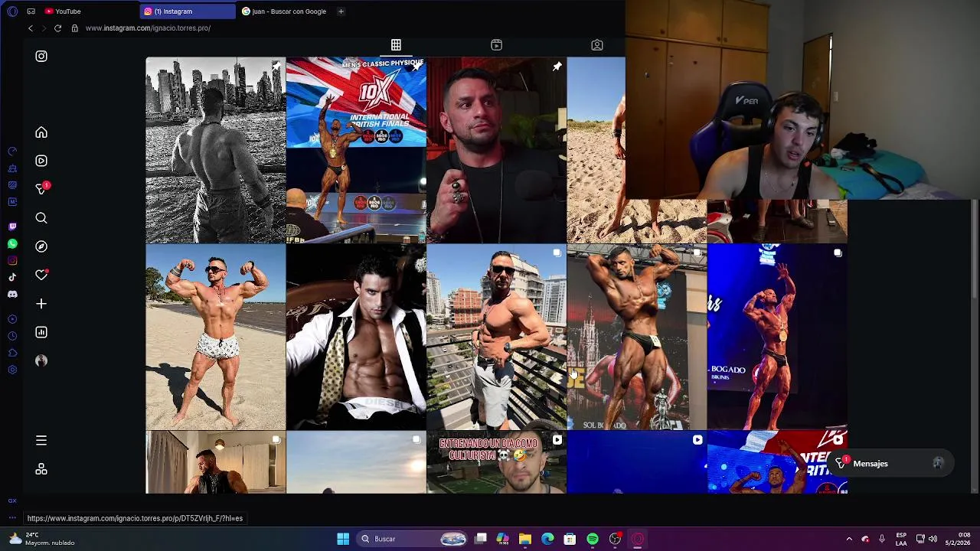Open File Explorer from the taskbar
The height and width of the screenshot is (551, 980).
pyautogui.click(x=525, y=539)
